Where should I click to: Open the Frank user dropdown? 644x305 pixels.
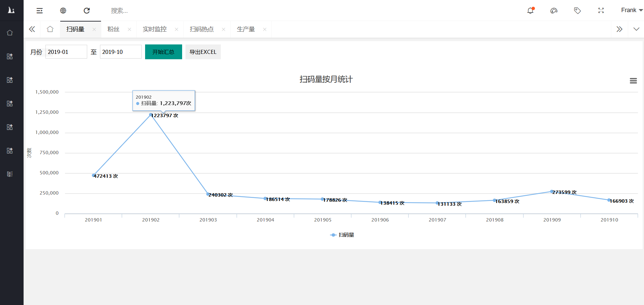tap(631, 10)
